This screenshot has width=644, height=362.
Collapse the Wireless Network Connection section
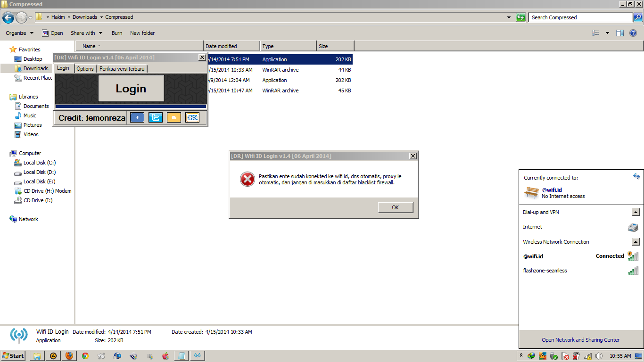636,242
